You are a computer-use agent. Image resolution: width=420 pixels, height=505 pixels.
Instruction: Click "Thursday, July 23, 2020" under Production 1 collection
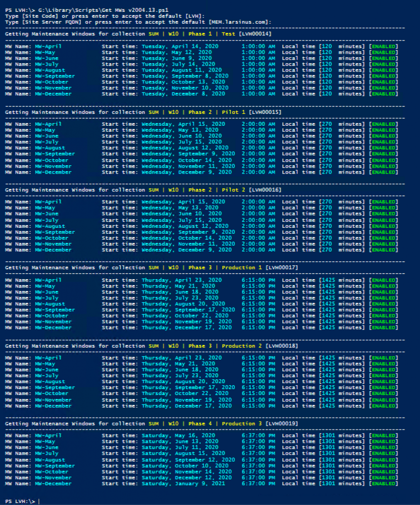pyautogui.click(x=180, y=298)
